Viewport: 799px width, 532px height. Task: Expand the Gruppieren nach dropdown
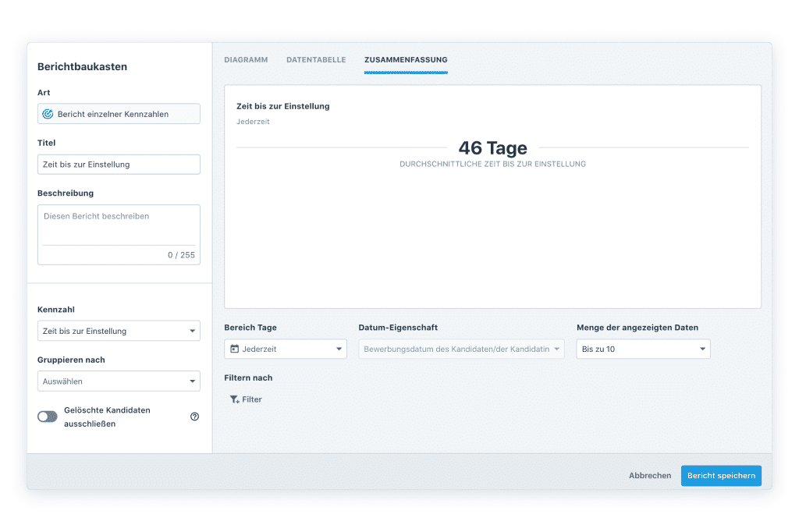tap(119, 381)
